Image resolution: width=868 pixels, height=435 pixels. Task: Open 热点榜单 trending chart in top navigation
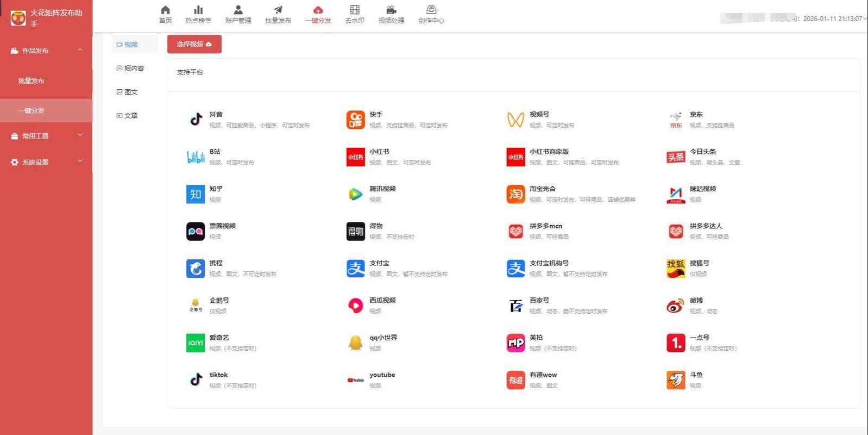click(x=198, y=14)
